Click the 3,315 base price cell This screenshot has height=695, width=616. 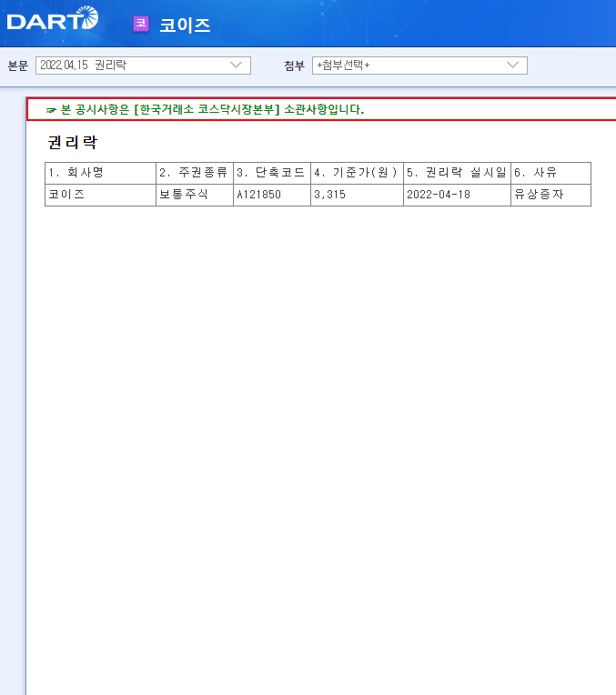[357, 195]
